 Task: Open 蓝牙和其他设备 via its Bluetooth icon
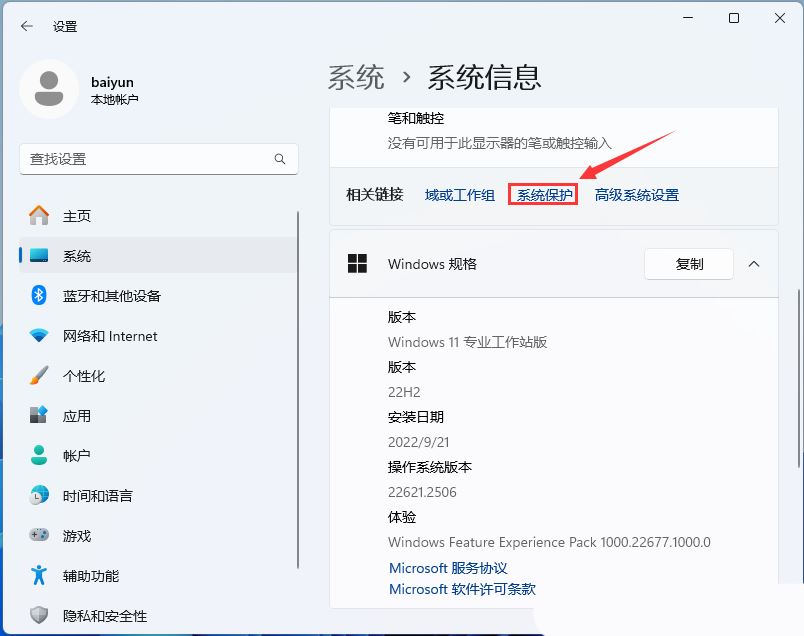pos(37,296)
